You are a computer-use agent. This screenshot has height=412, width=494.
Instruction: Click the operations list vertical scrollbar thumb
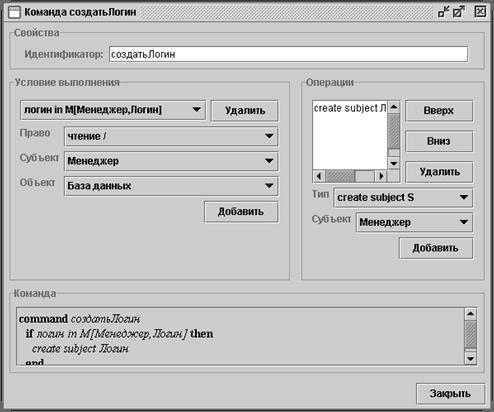pyautogui.click(x=394, y=132)
